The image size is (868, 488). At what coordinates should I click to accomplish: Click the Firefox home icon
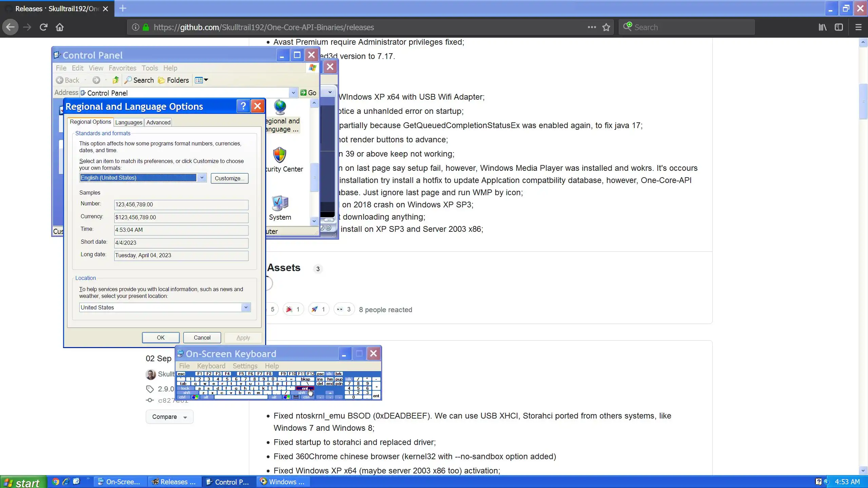pos(60,27)
